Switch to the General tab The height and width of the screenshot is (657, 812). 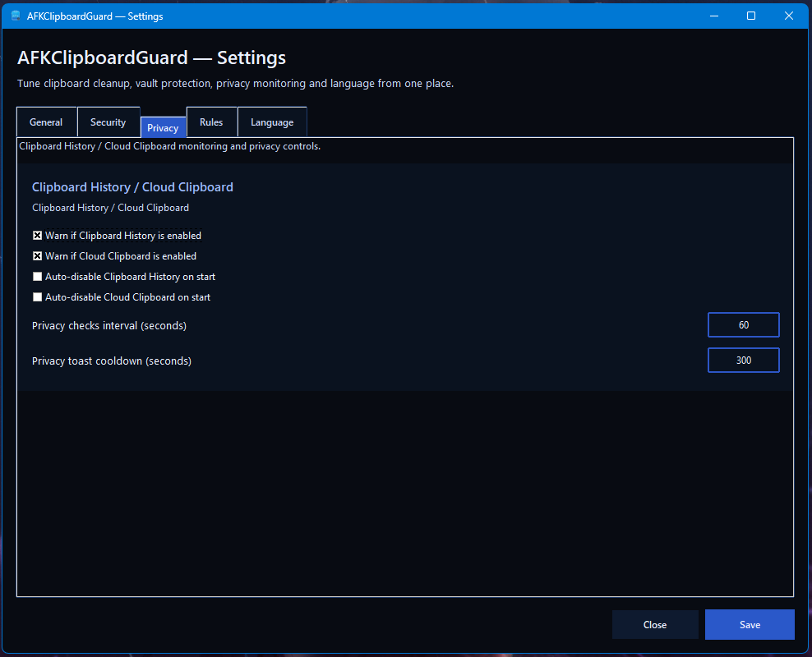[x=46, y=122]
